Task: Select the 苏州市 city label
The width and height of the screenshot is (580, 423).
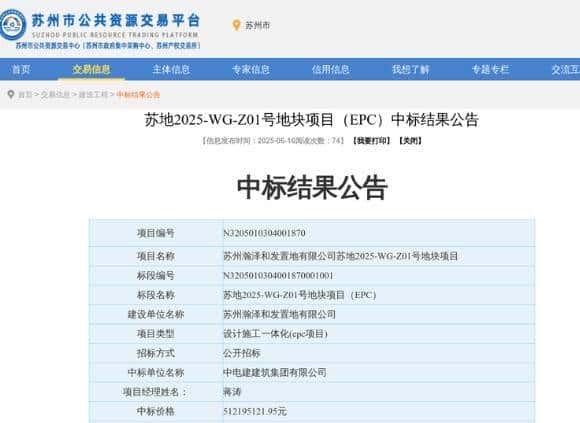Action: [x=257, y=26]
